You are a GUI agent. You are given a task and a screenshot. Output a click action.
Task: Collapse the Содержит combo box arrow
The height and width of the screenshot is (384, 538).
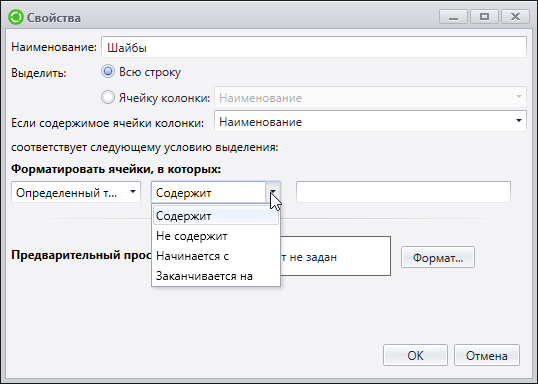coord(273,193)
